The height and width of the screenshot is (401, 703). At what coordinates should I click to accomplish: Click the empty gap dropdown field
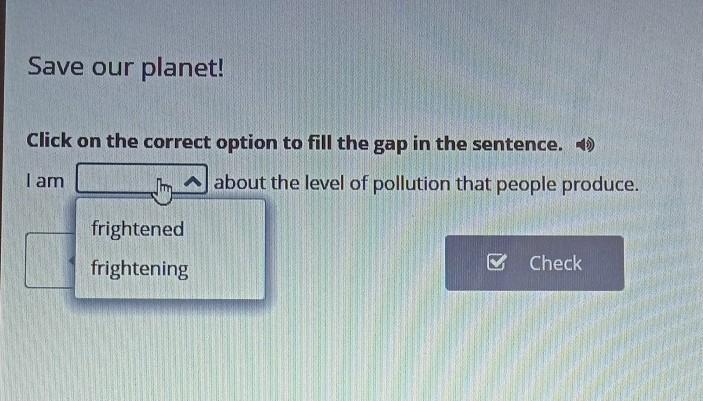pyautogui.click(x=142, y=179)
